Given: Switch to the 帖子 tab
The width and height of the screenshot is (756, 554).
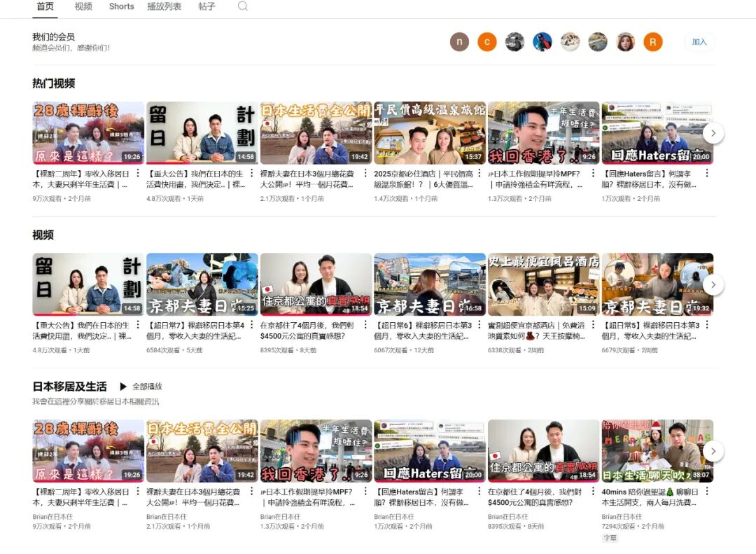Looking at the screenshot, I should tap(206, 7).
